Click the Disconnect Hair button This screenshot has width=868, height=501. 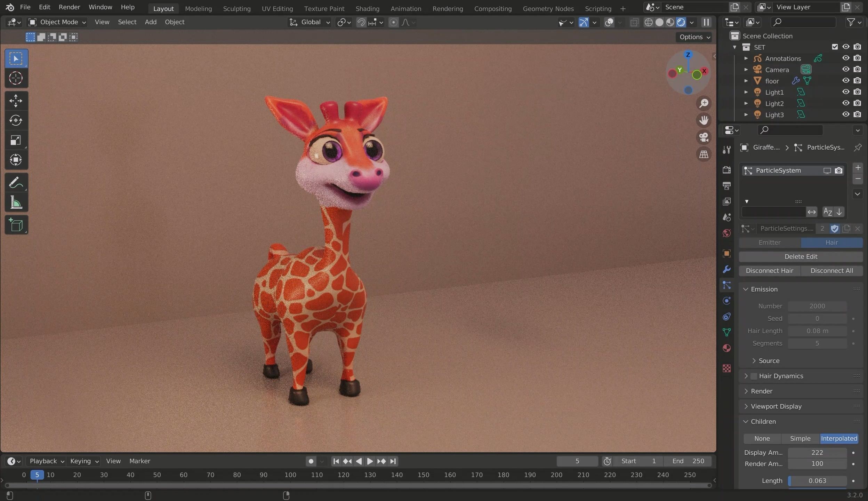click(x=770, y=271)
